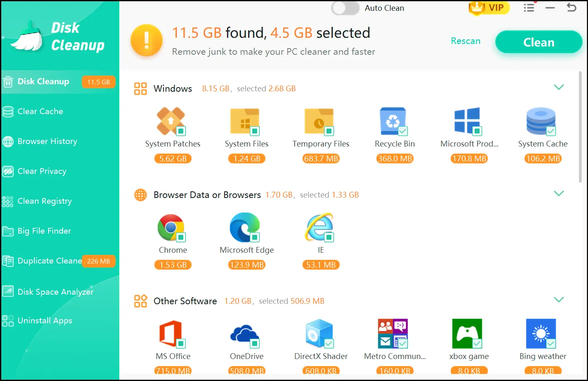This screenshot has height=381, width=588.
Task: Click the 123.9 MB Microsoft Edge badge
Action: click(x=247, y=265)
